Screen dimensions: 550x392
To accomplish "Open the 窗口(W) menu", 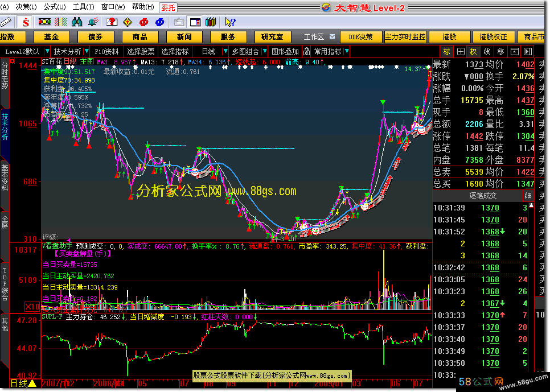I will (x=113, y=7).
